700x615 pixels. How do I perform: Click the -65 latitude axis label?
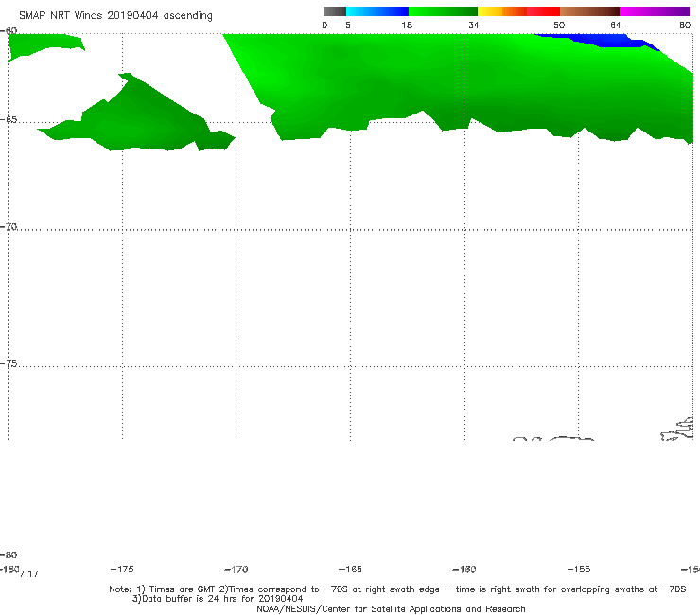[9, 120]
